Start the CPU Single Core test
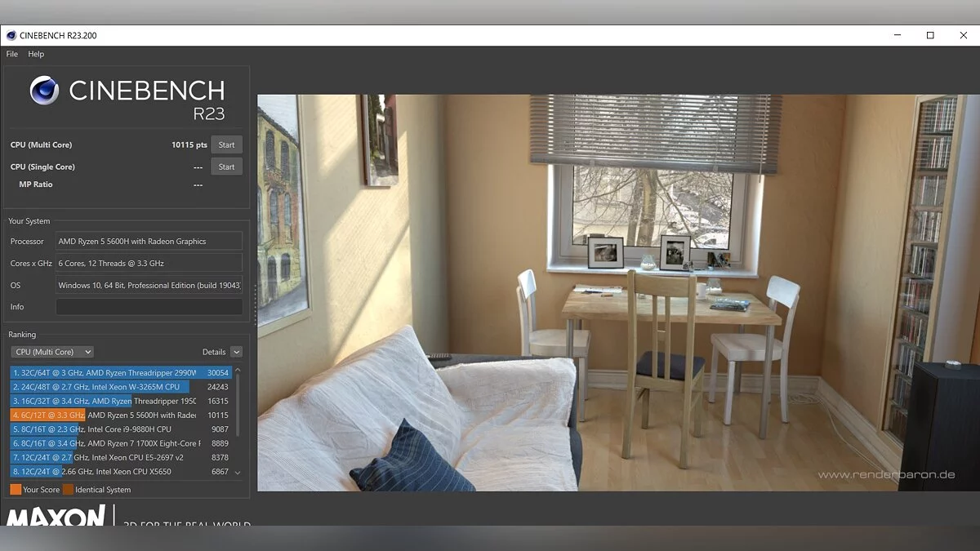The image size is (980, 551). (226, 167)
